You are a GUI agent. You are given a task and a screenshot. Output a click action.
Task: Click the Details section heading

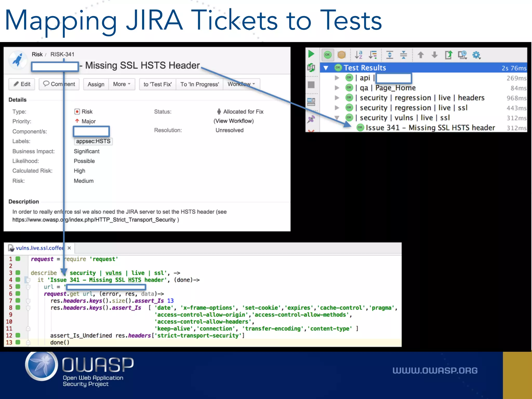pos(17,100)
